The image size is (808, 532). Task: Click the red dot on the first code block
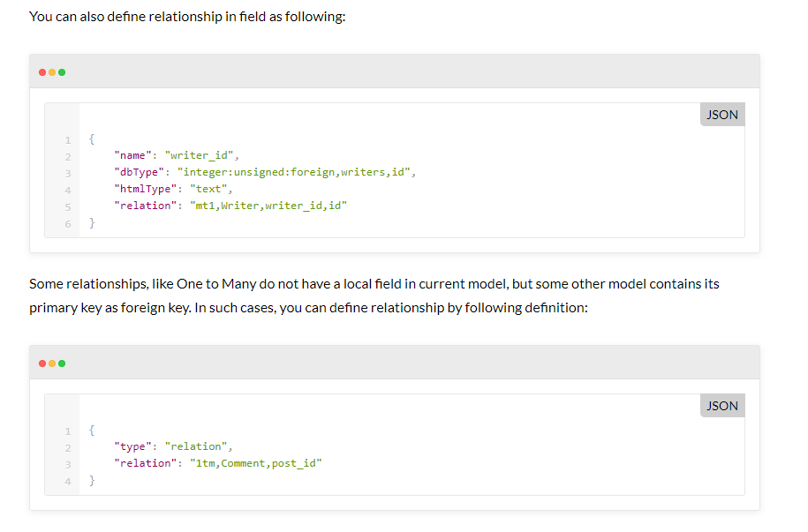[x=43, y=71]
